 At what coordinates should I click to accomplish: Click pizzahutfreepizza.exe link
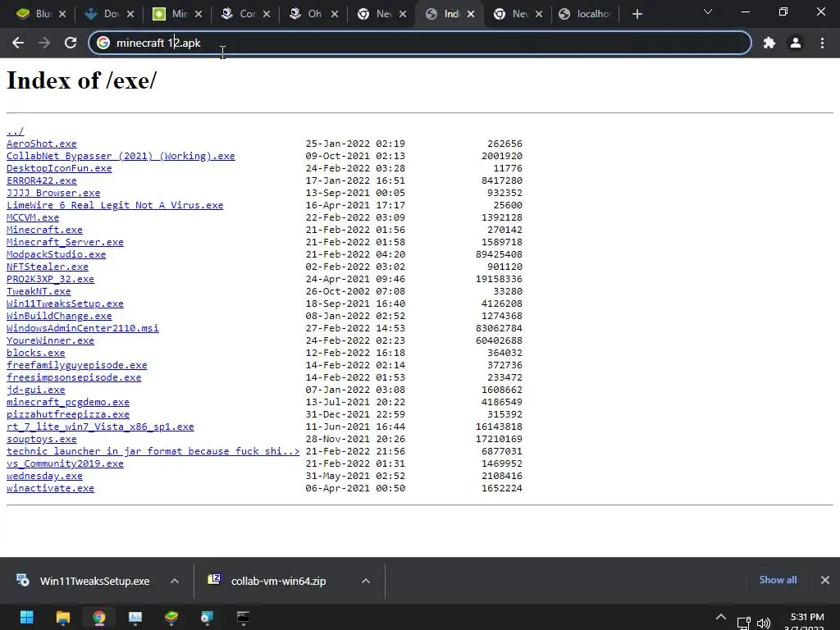[x=68, y=414]
